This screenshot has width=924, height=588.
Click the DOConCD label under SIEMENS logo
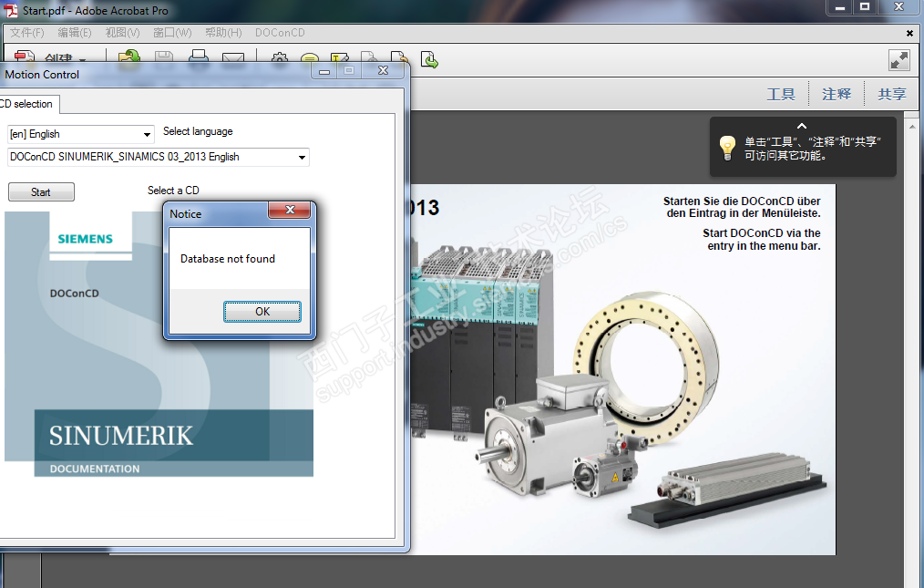click(x=74, y=294)
